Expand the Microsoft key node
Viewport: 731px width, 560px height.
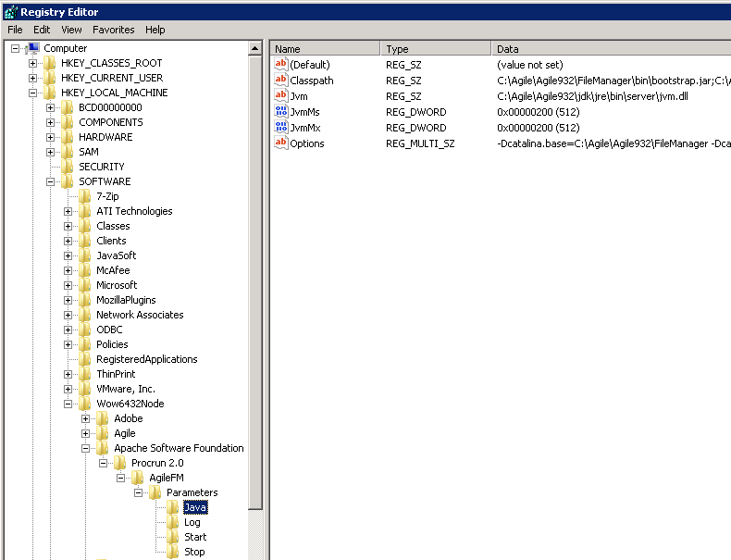tap(68, 285)
